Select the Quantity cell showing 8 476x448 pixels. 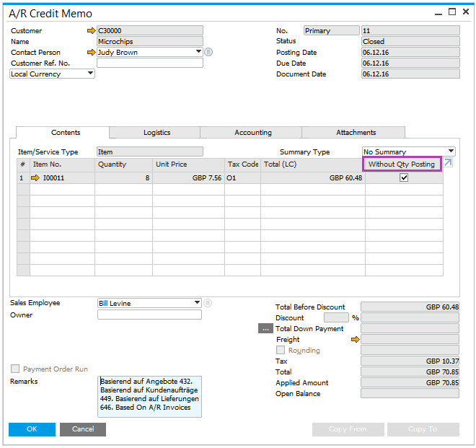[123, 177]
